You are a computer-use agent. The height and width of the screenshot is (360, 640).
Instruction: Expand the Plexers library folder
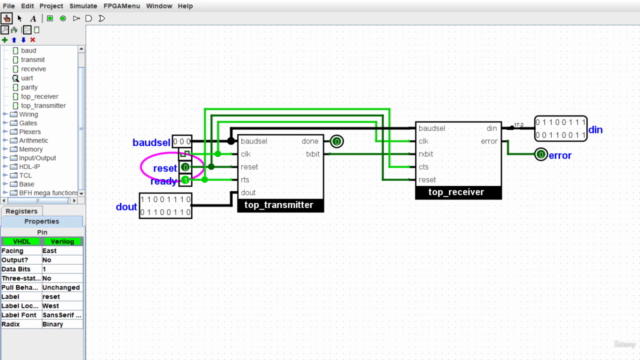pyautogui.click(x=5, y=132)
